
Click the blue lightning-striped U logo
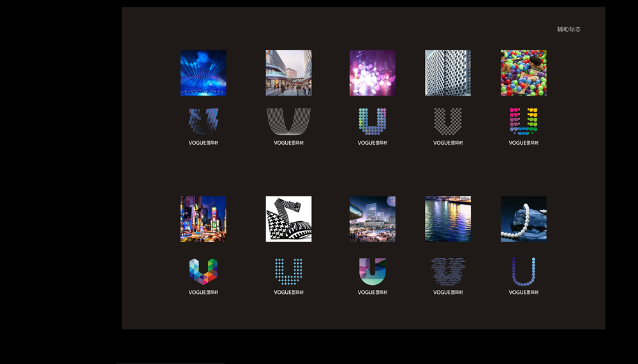point(204,121)
